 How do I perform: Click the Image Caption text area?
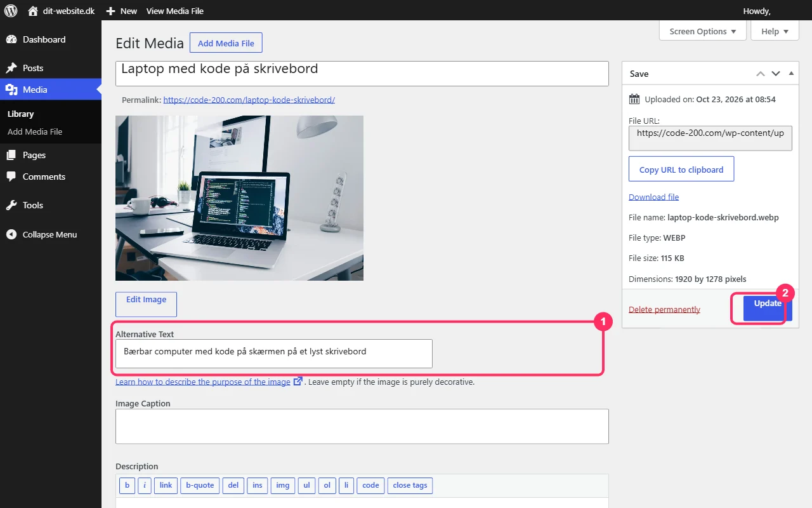(362, 426)
